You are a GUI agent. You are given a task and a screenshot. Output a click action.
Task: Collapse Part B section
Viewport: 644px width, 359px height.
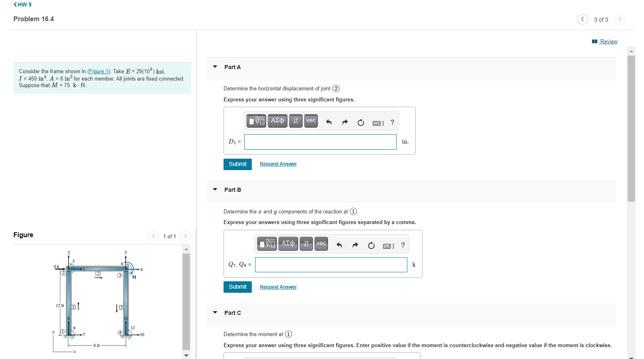tap(215, 189)
